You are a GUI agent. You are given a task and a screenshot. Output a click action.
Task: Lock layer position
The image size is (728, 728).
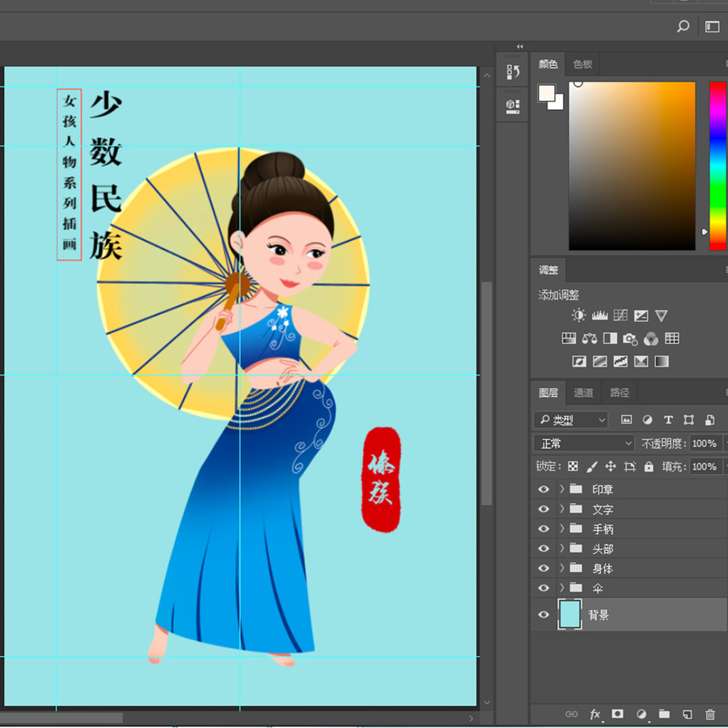click(x=611, y=466)
